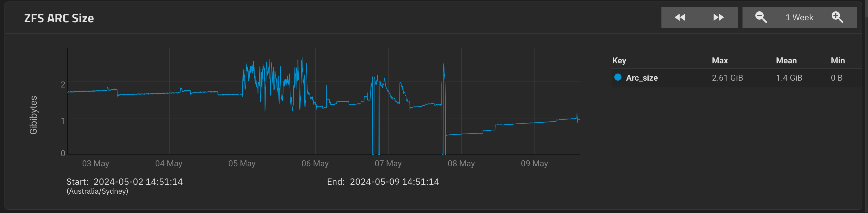Click the blue Arc_size legend dot
868x213 pixels.
[618, 77]
